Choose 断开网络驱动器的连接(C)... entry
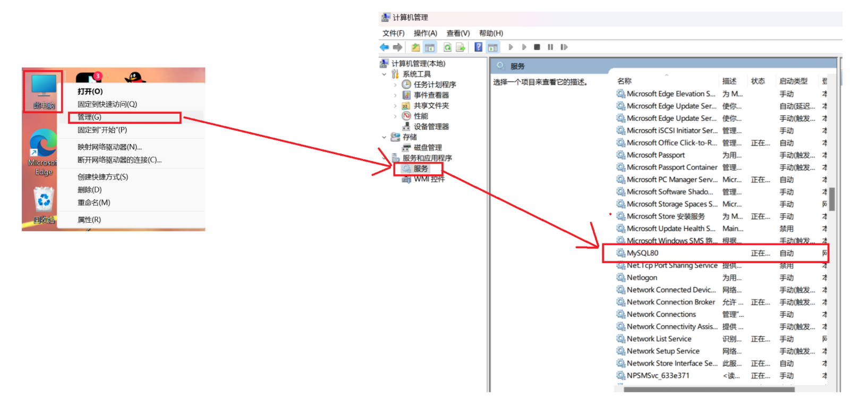This screenshot has height=413, width=868. point(130,160)
